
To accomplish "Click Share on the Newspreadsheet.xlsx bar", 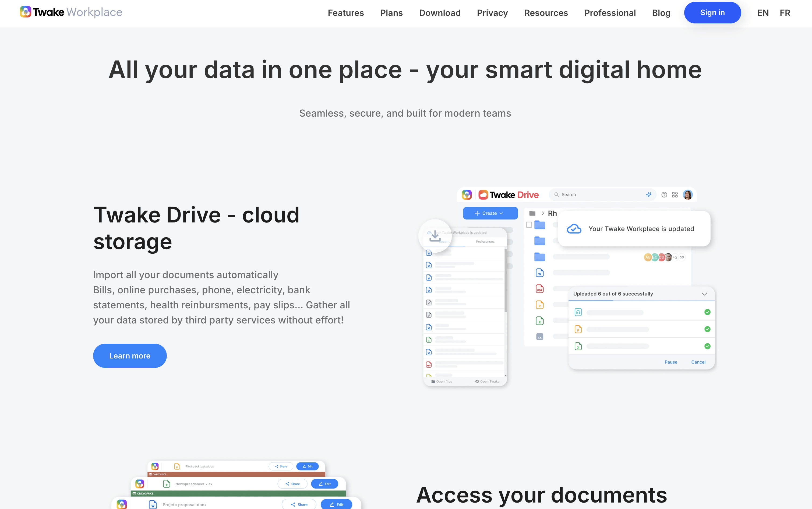I will (292, 484).
